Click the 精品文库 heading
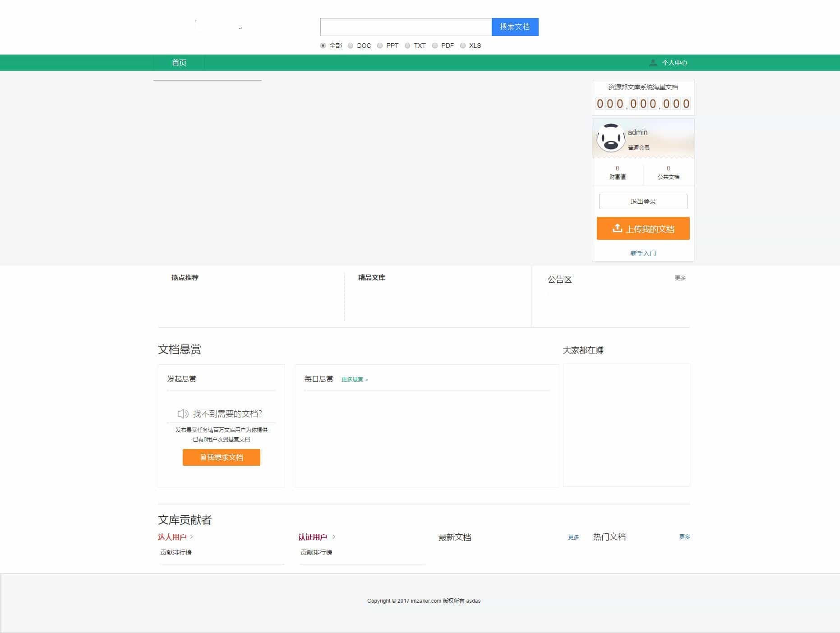Image resolution: width=840 pixels, height=633 pixels. pyautogui.click(x=372, y=278)
